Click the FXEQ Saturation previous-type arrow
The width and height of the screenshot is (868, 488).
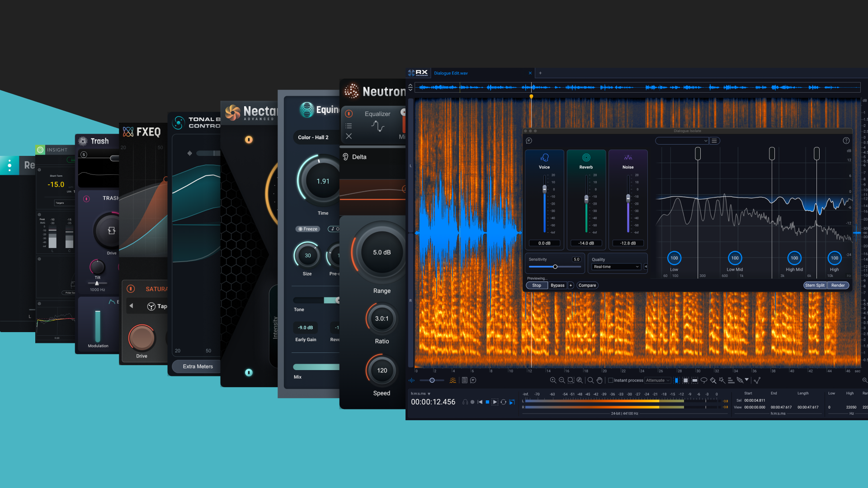tap(132, 306)
